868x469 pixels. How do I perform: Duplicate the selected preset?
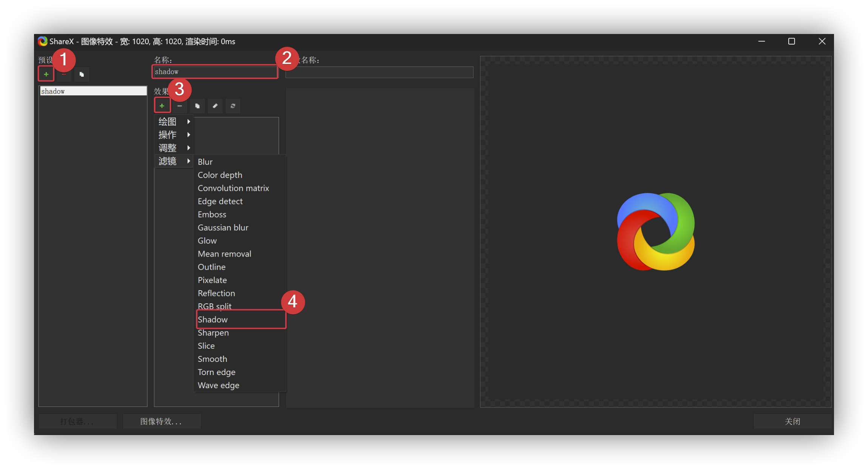click(x=82, y=74)
